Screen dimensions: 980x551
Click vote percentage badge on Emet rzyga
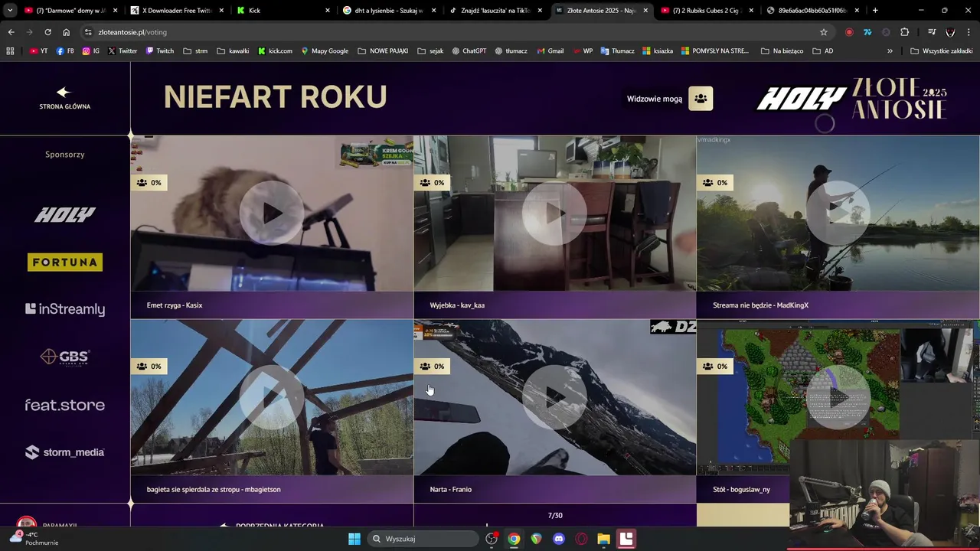(x=149, y=182)
